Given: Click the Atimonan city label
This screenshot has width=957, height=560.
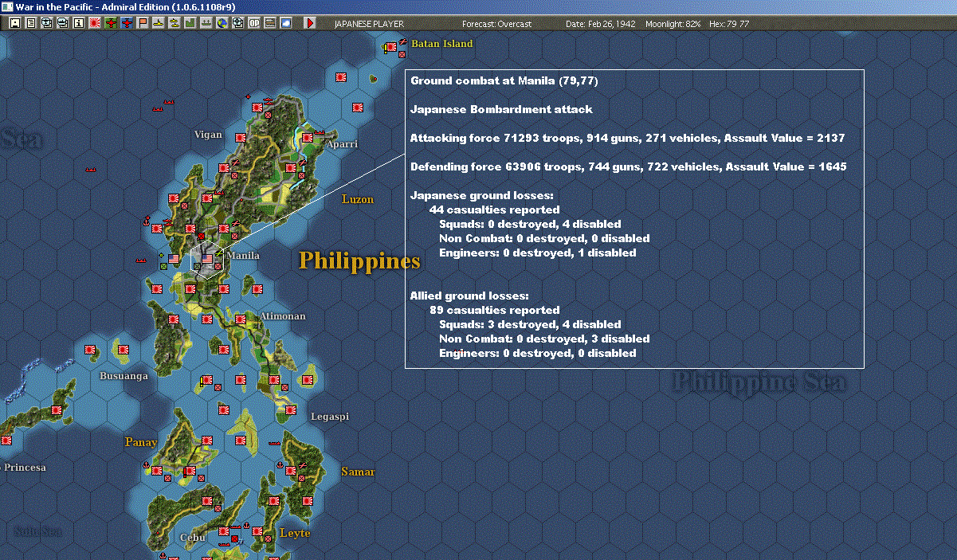Looking at the screenshot, I should (x=282, y=316).
